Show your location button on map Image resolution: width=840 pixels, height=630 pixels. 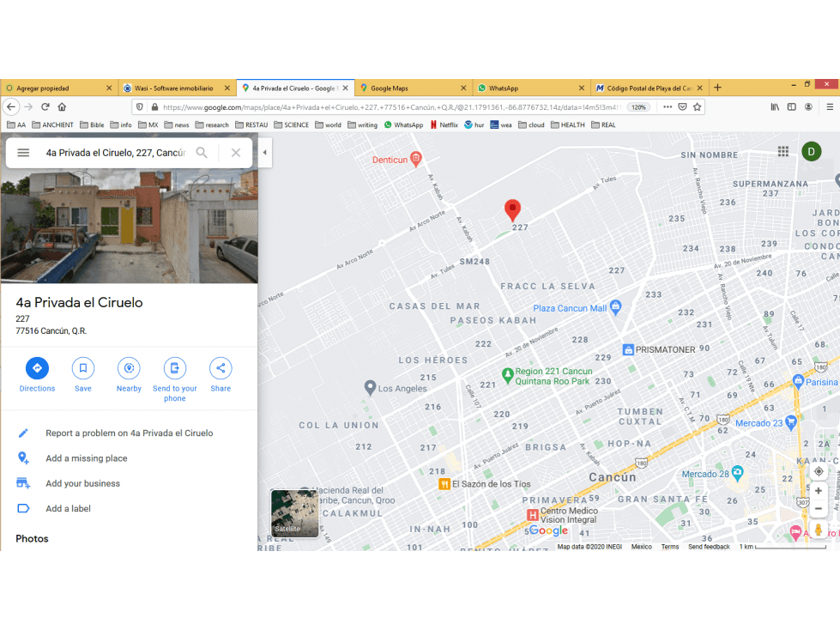click(819, 471)
